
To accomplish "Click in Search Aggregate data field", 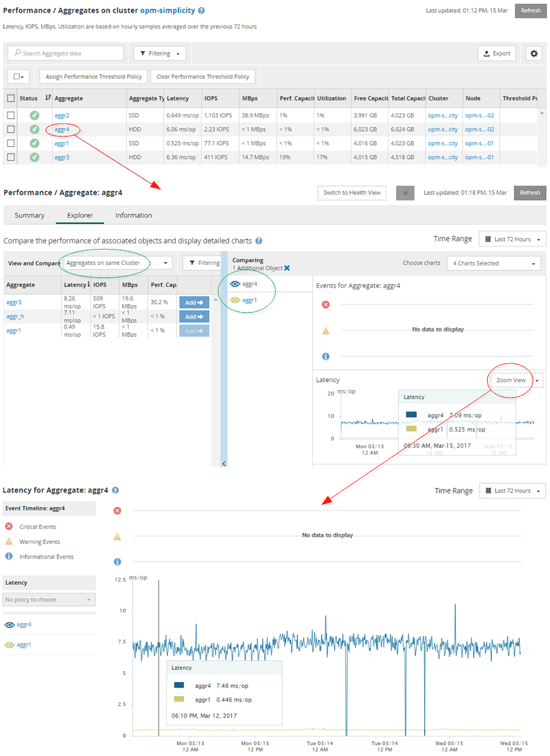I will 66,53.
